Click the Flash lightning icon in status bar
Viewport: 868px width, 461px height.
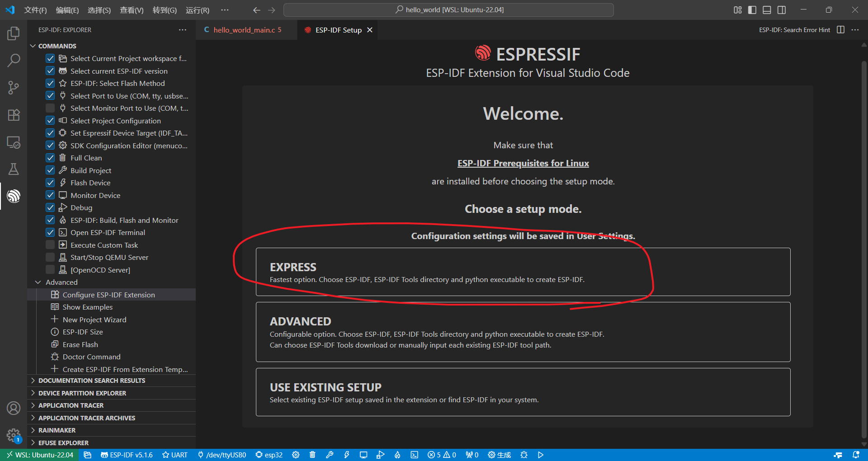347,455
